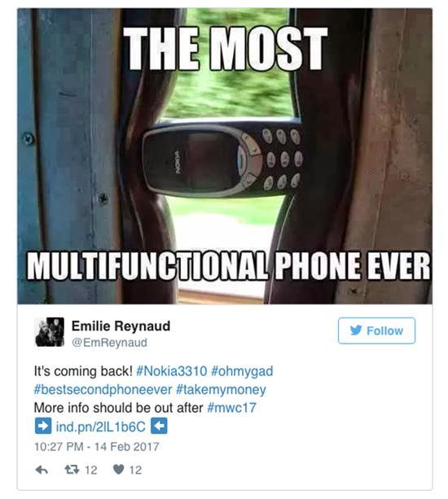Open the Nokia phone meme image
Screen dimensions: 448x499
[225, 156]
